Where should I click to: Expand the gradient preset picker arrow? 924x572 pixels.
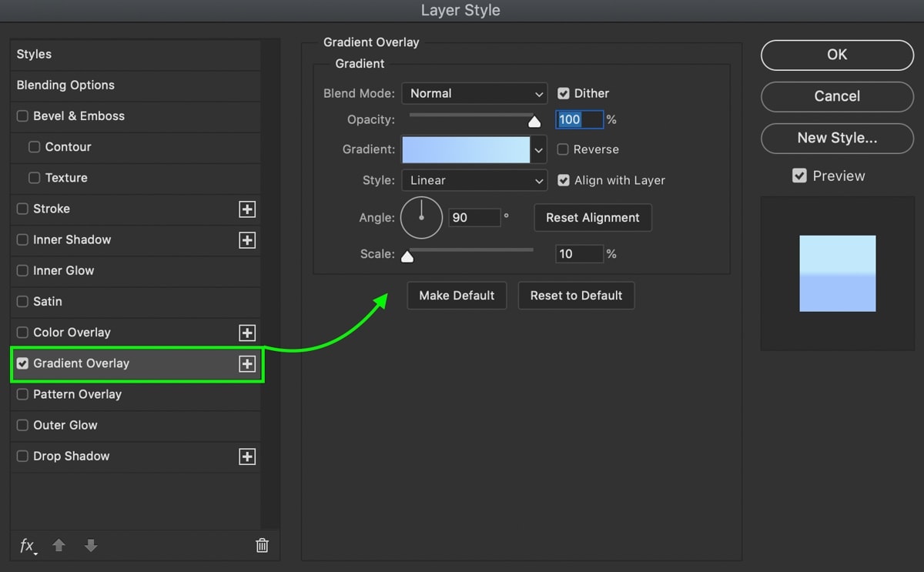(x=539, y=149)
